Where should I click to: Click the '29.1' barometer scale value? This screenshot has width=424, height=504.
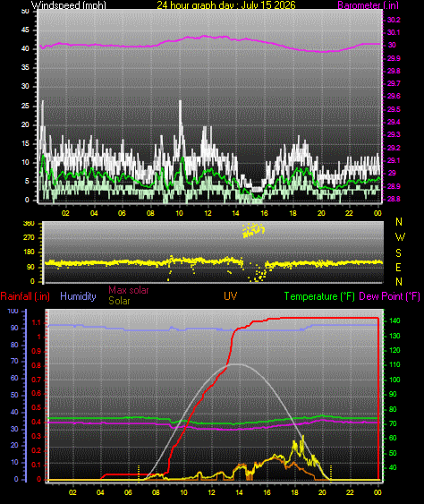[x=394, y=160]
